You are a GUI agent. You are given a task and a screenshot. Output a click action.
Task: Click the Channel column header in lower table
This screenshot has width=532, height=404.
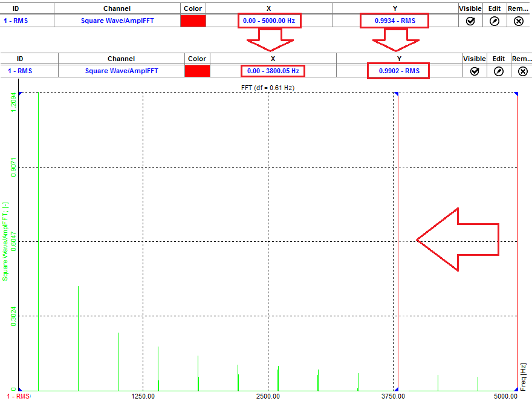(x=121, y=59)
